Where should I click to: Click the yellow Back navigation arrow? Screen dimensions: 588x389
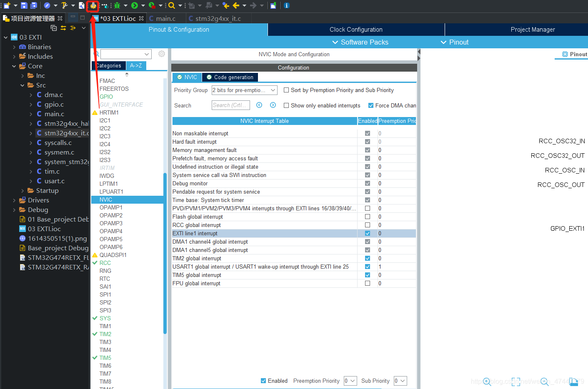pos(236,5)
